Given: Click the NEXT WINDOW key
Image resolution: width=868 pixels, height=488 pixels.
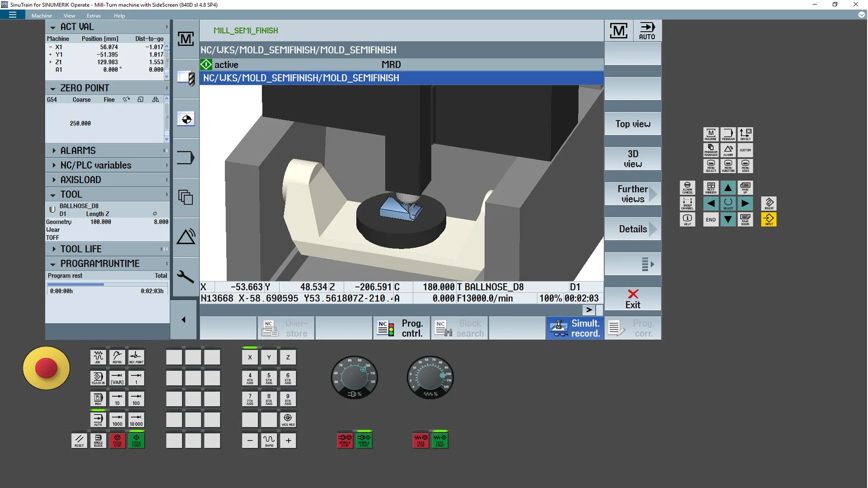Looking at the screenshot, I should [711, 188].
